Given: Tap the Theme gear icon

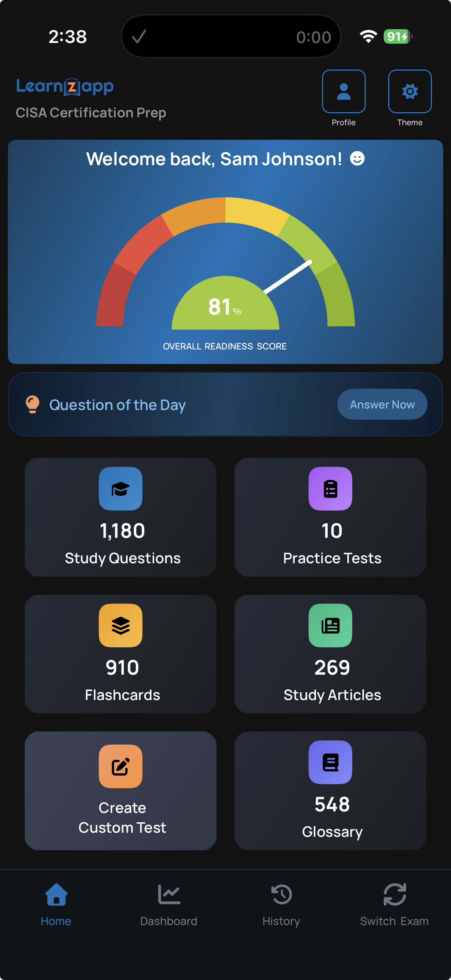Looking at the screenshot, I should click(409, 92).
